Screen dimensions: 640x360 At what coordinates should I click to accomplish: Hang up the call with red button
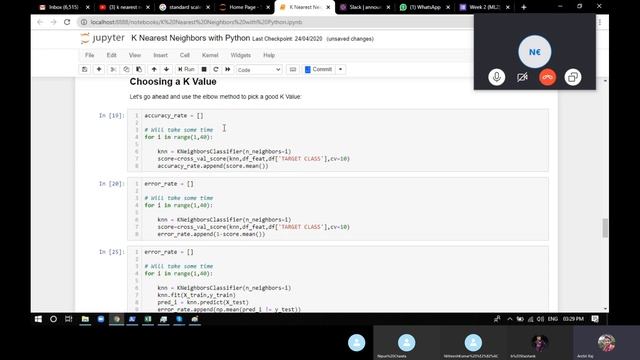(547, 77)
